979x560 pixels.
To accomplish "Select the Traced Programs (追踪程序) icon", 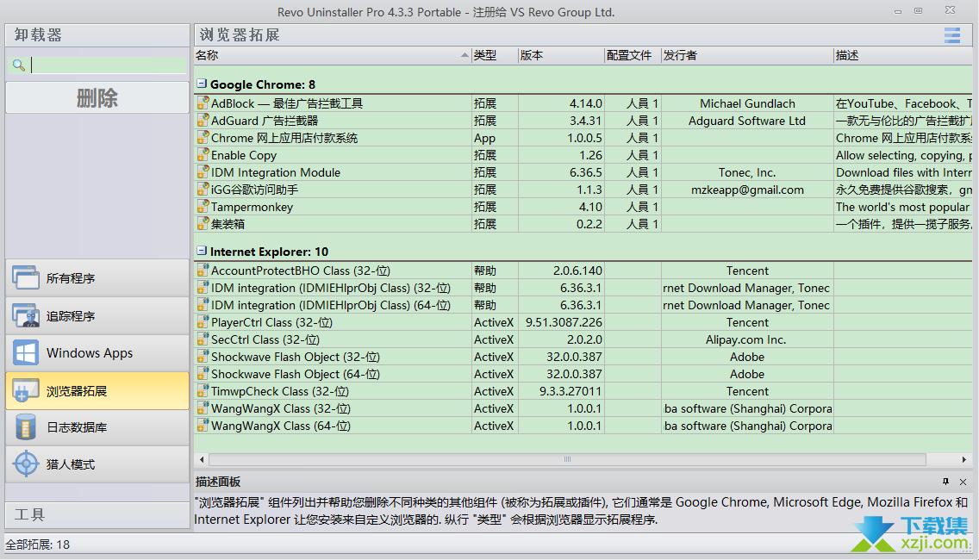I will [26, 316].
